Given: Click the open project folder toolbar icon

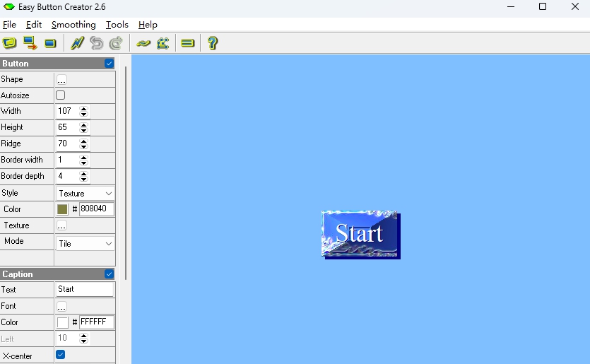Looking at the screenshot, I should click(x=9, y=43).
